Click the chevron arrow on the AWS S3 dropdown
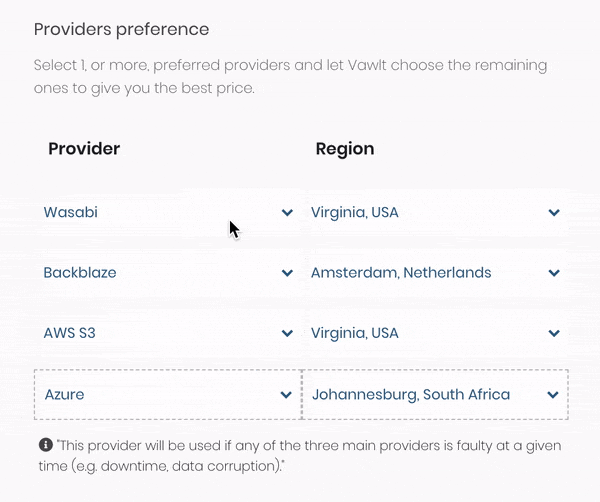The width and height of the screenshot is (600, 502). coord(287,333)
